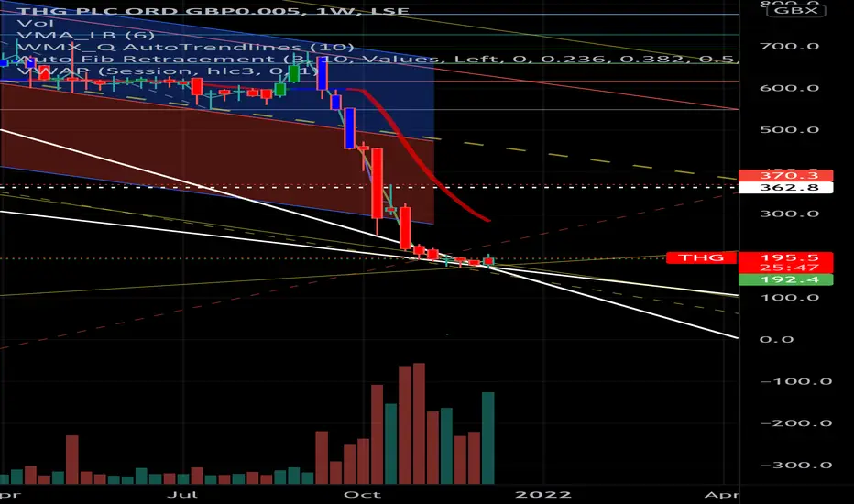The height and width of the screenshot is (504, 854).
Task: Click the THG symbol price tag
Action: 702,257
